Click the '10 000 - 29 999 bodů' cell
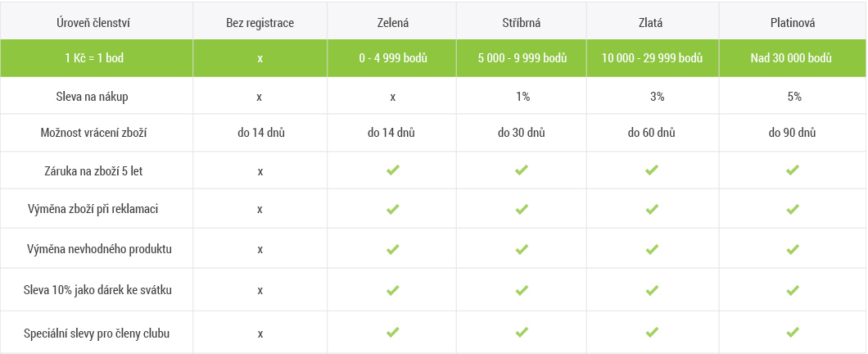This screenshot has height=354, width=868. point(652,59)
